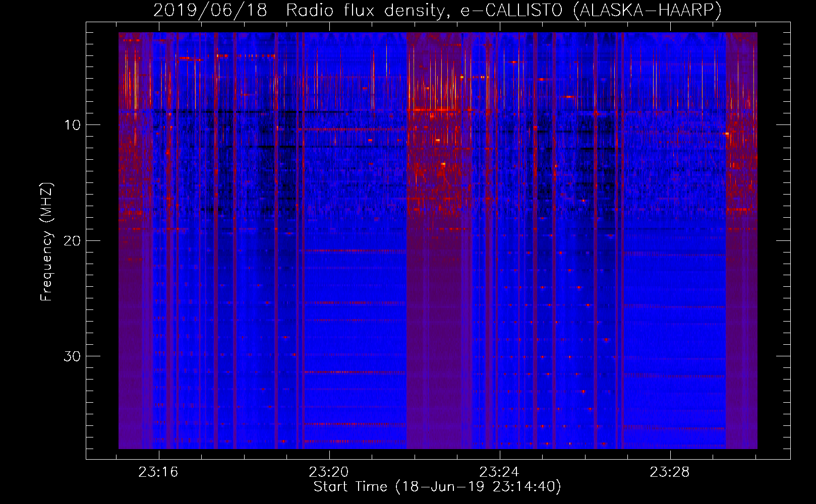Click the '23:20' time tick label
The height and width of the screenshot is (504, 816).
coord(329,472)
